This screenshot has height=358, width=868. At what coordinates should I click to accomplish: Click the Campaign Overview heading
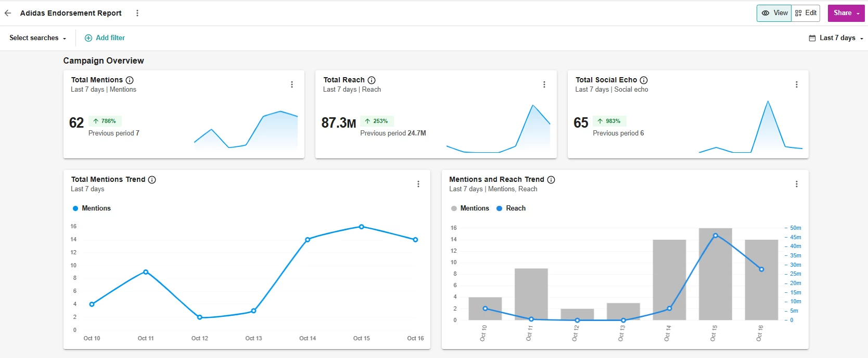coord(104,61)
